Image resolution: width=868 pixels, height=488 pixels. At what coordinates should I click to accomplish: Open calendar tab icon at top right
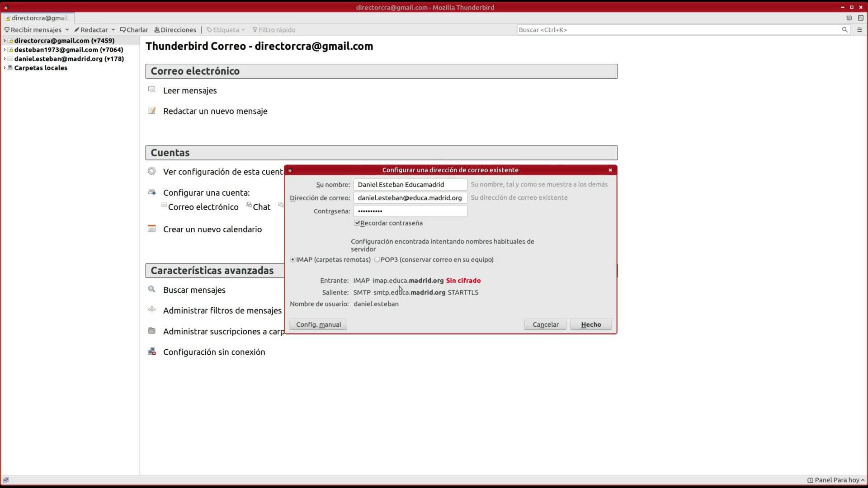coord(849,18)
